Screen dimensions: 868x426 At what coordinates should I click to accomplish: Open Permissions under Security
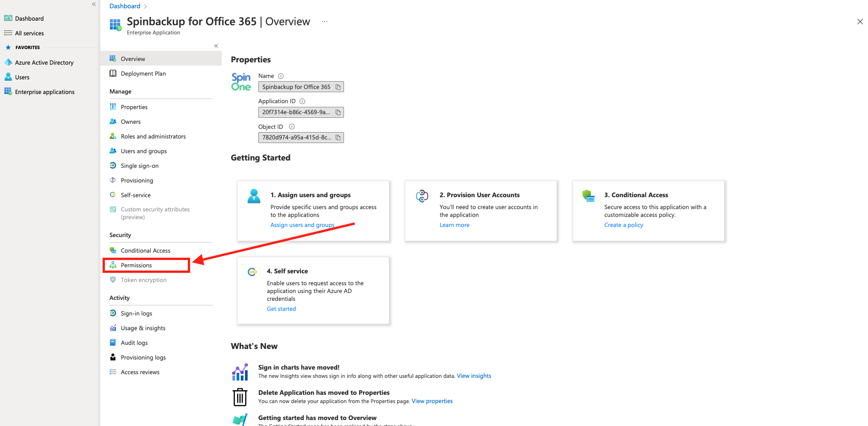point(136,266)
